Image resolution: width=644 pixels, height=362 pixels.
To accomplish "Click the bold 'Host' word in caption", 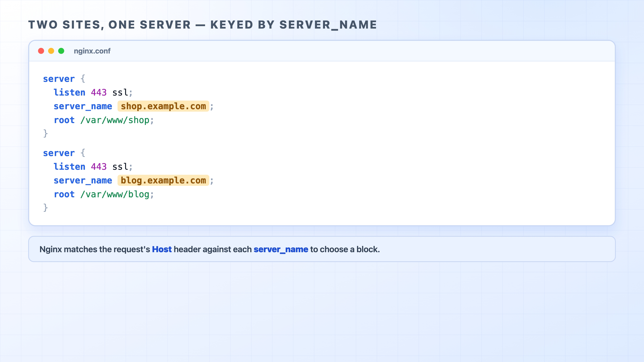I will 162,249.
